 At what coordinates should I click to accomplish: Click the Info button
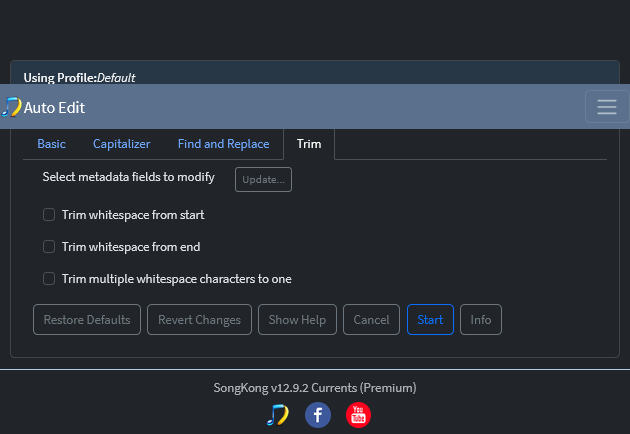pyautogui.click(x=481, y=319)
